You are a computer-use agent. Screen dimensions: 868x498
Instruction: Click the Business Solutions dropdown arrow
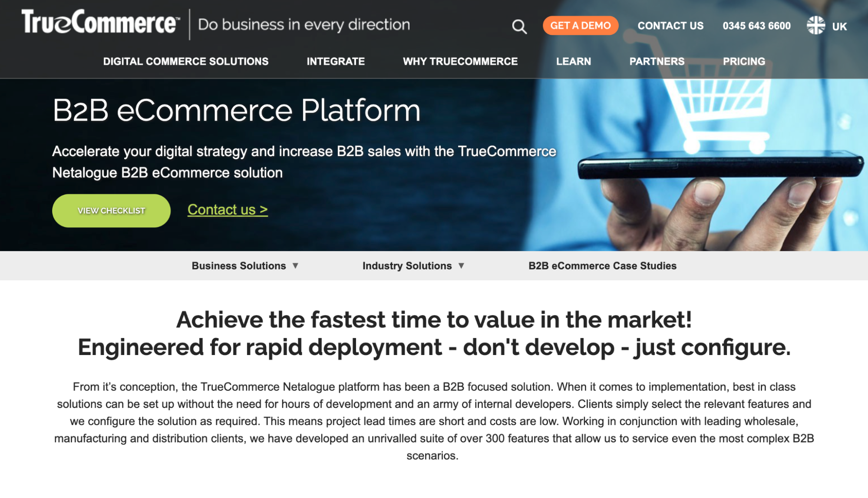coord(296,266)
